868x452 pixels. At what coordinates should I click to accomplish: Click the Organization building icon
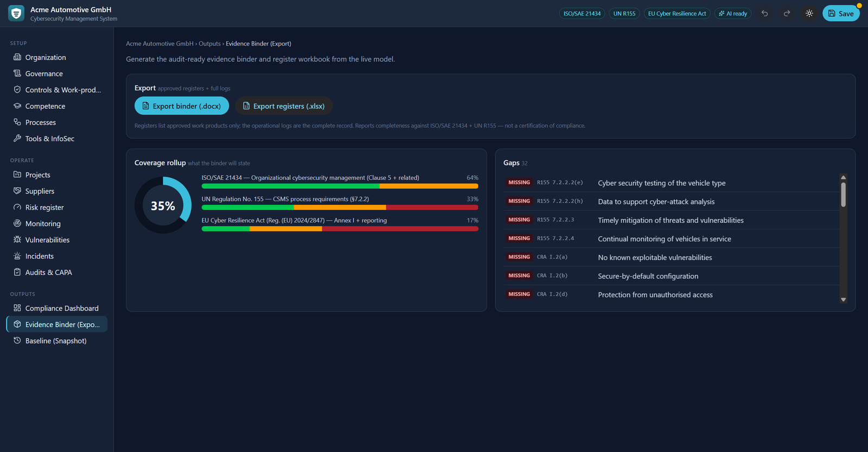click(x=17, y=57)
